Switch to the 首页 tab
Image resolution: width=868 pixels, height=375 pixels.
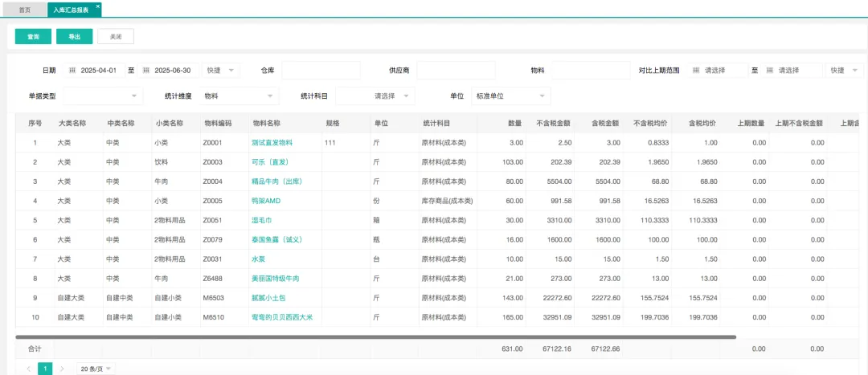coord(25,10)
